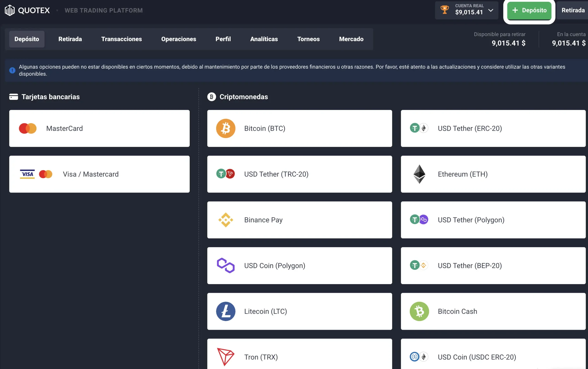
Task: Click the WEB TRADING PLATFORM label
Action: coord(104,10)
